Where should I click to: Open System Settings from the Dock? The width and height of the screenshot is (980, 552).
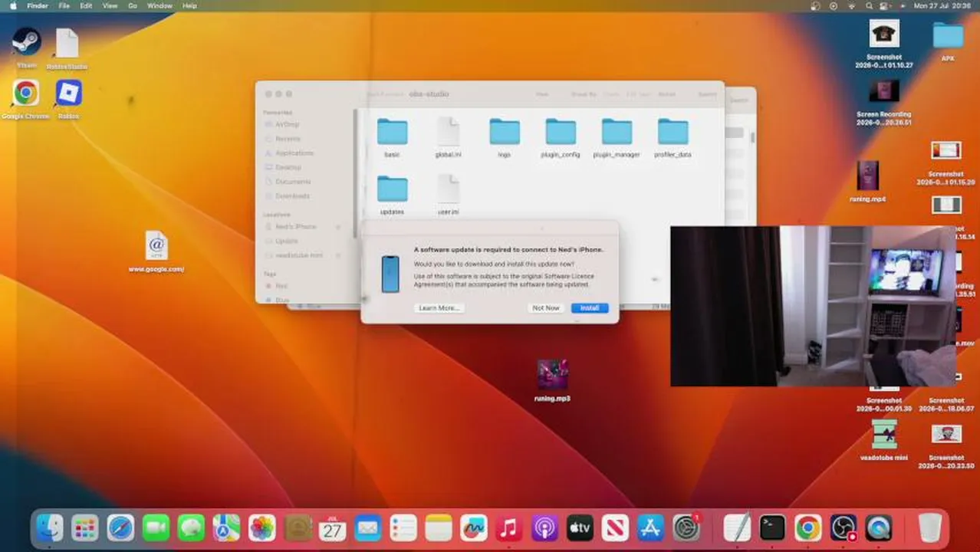(686, 527)
